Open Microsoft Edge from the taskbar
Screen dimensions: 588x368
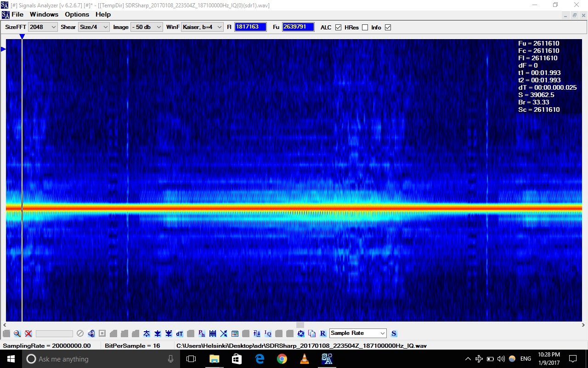coord(259,359)
